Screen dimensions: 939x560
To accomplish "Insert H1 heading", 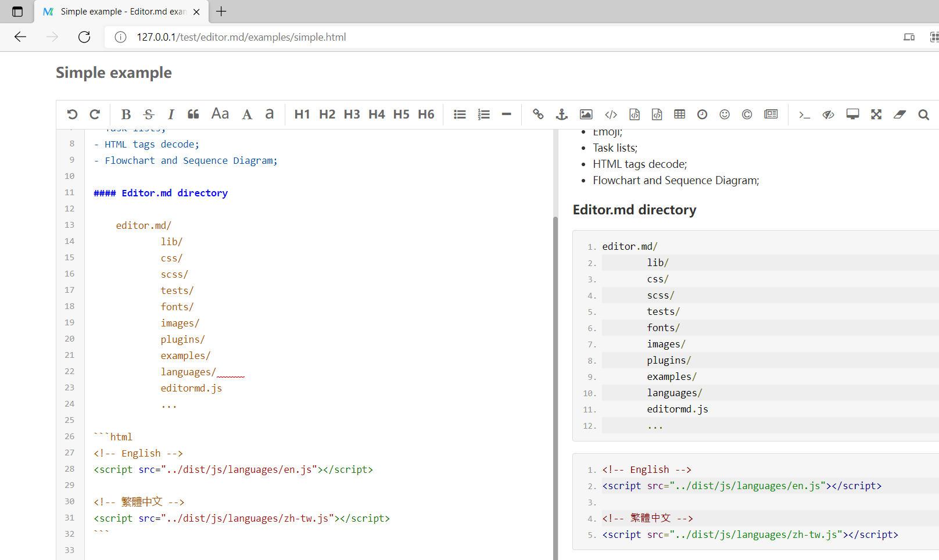I will 302,114.
